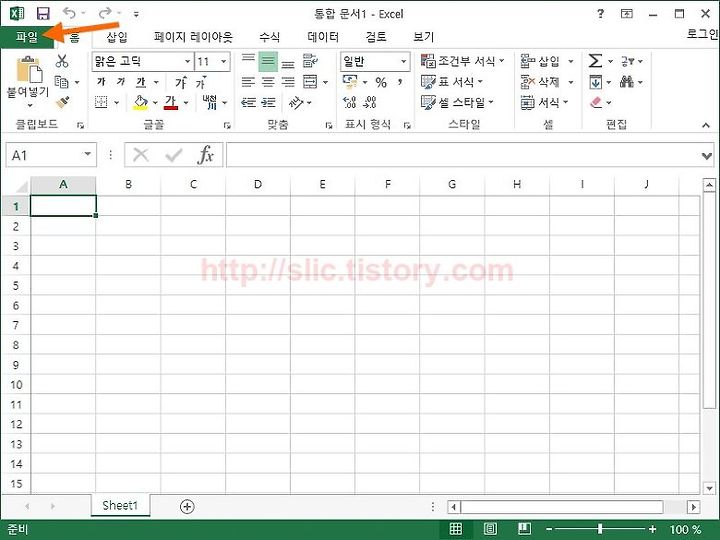This screenshot has width=720, height=540.
Task: Switch to the 검토 tab
Action: coord(376,37)
